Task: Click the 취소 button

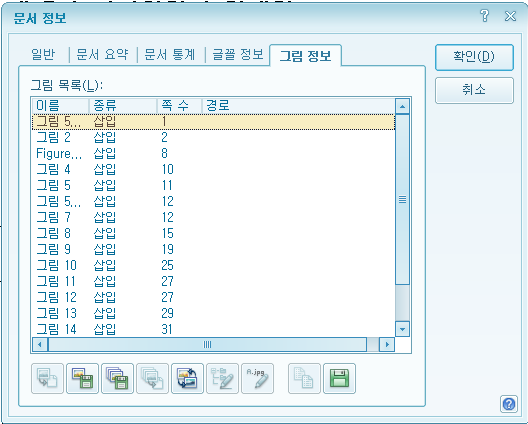Action: [474, 90]
